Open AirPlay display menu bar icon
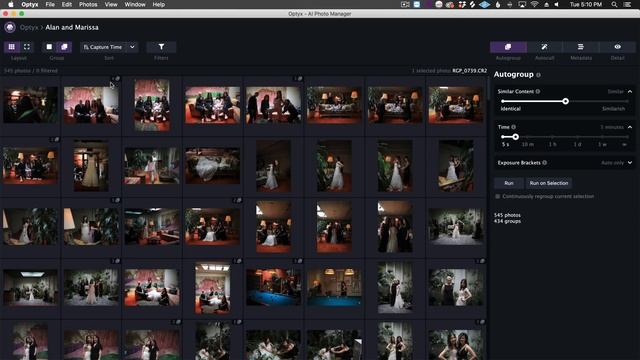The height and width of the screenshot is (360, 640). coord(522,4)
